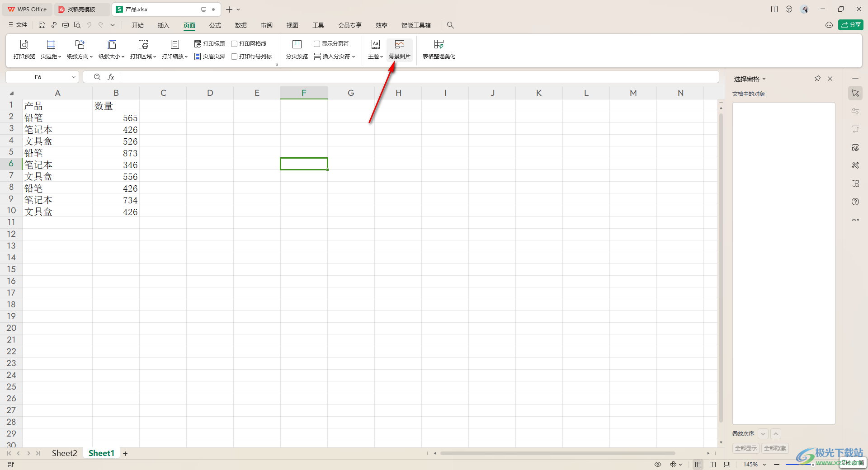Enable Print Row and Column Headings checkbox

pyautogui.click(x=234, y=56)
